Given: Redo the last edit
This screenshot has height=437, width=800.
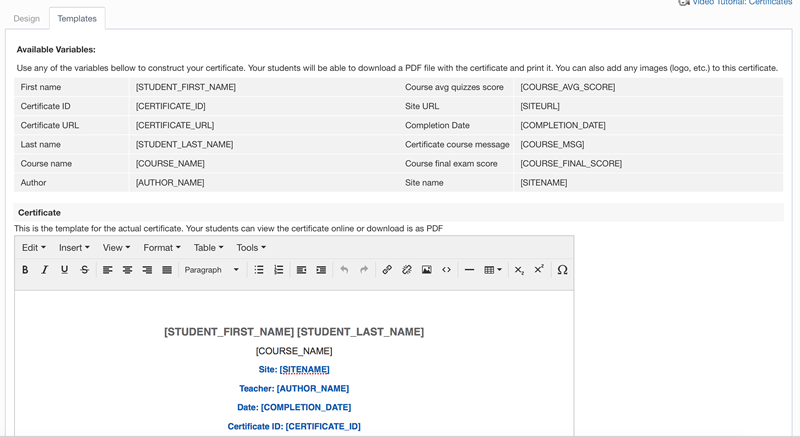Looking at the screenshot, I should (364, 270).
